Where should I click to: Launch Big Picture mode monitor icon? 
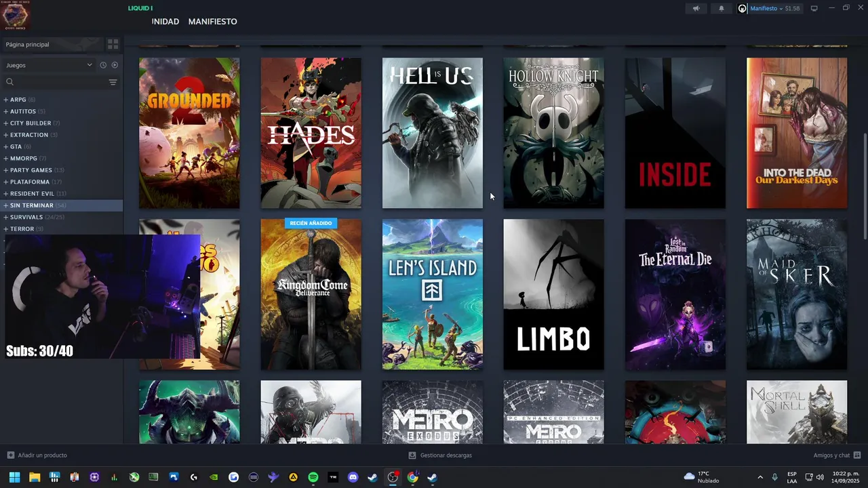coord(814,8)
